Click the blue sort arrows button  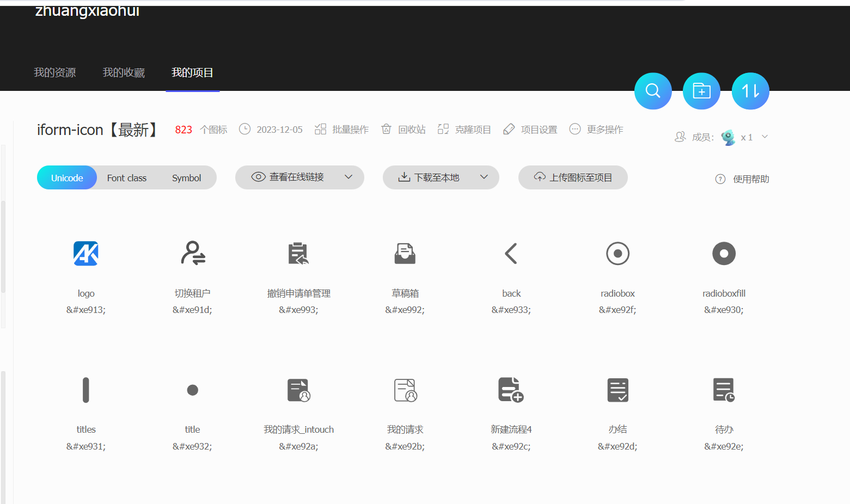750,91
